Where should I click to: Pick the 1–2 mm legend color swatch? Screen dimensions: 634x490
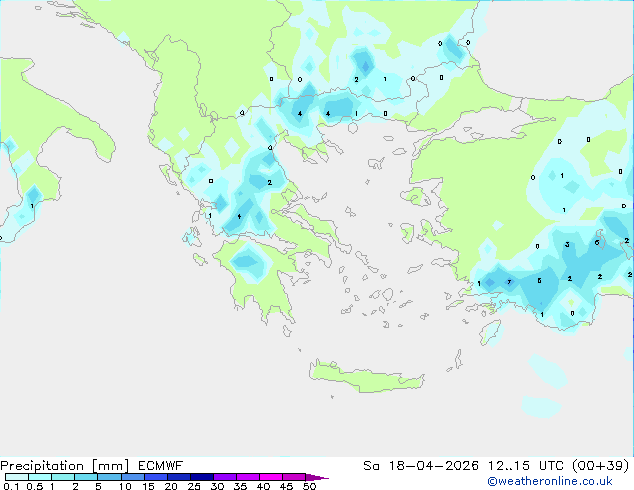pyautogui.click(x=63, y=477)
